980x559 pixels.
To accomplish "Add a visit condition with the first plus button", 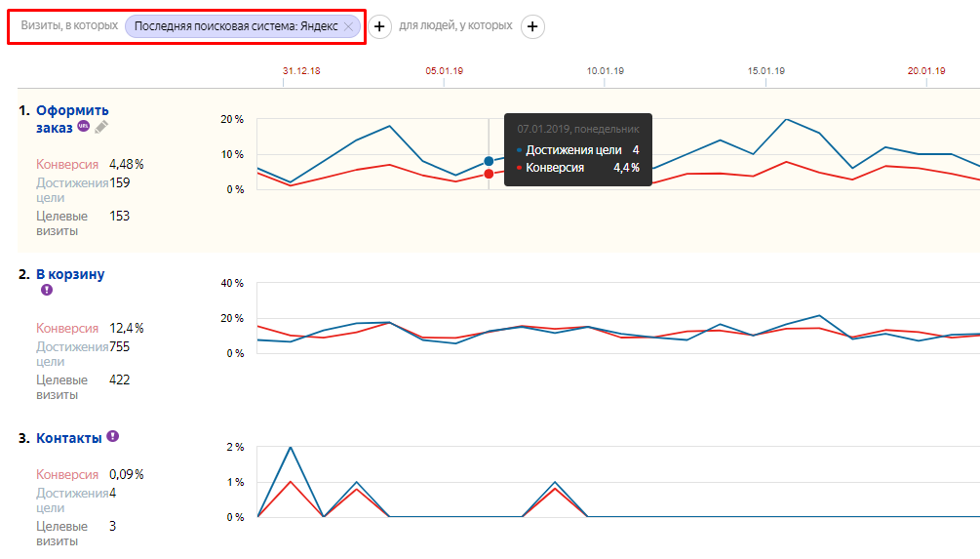I will (379, 26).
